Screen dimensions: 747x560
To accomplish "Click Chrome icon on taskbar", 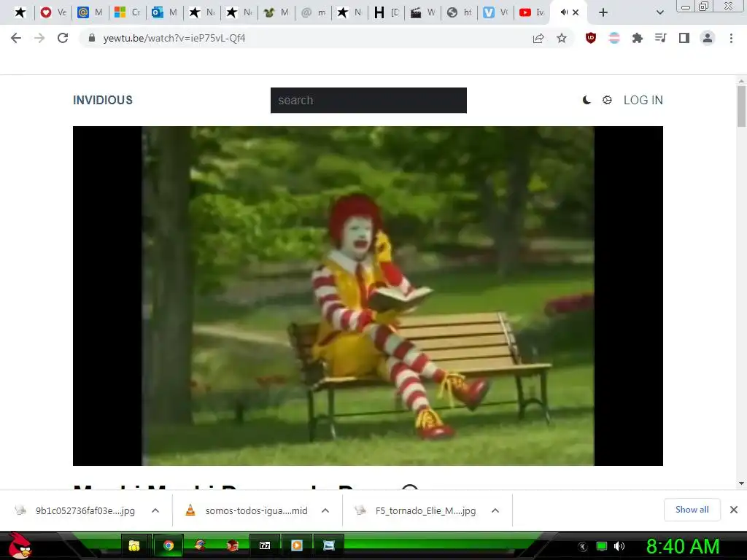I will [169, 545].
